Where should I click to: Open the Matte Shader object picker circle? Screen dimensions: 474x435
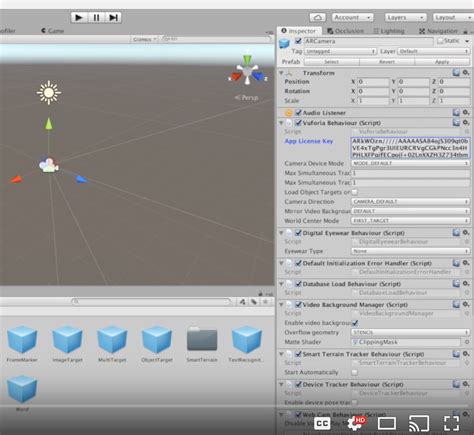467,342
